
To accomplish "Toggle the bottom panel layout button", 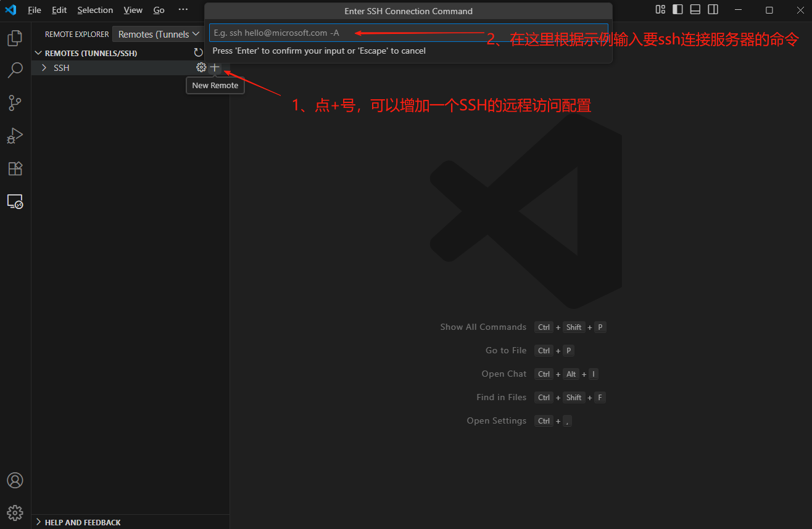I will pyautogui.click(x=695, y=10).
